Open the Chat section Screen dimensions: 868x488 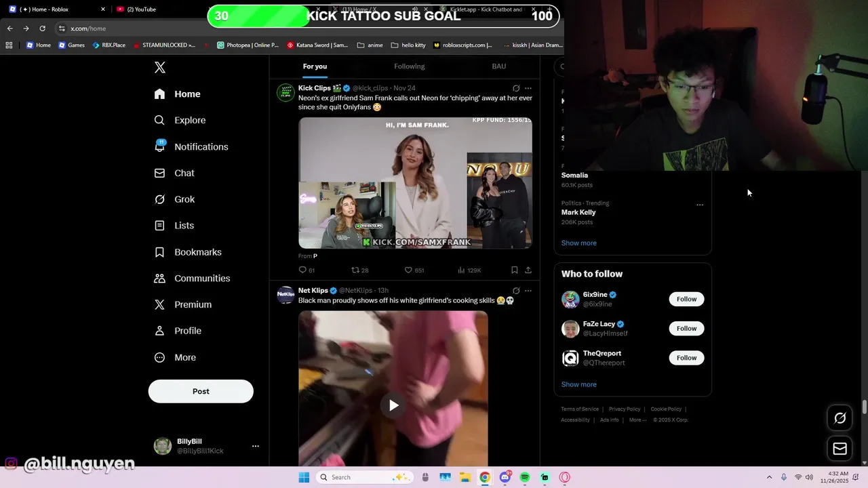click(175, 173)
